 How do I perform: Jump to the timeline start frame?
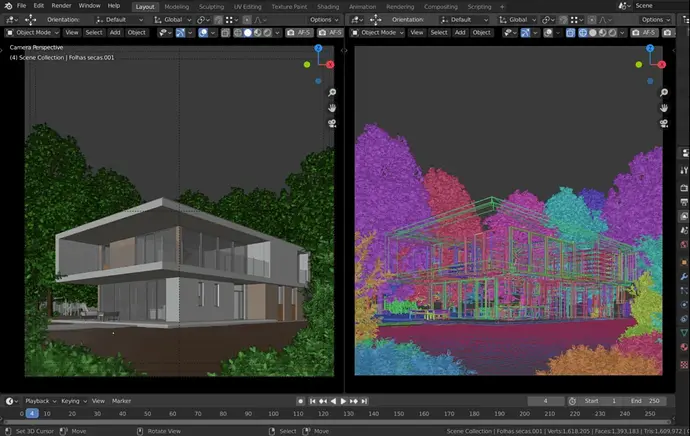312,401
